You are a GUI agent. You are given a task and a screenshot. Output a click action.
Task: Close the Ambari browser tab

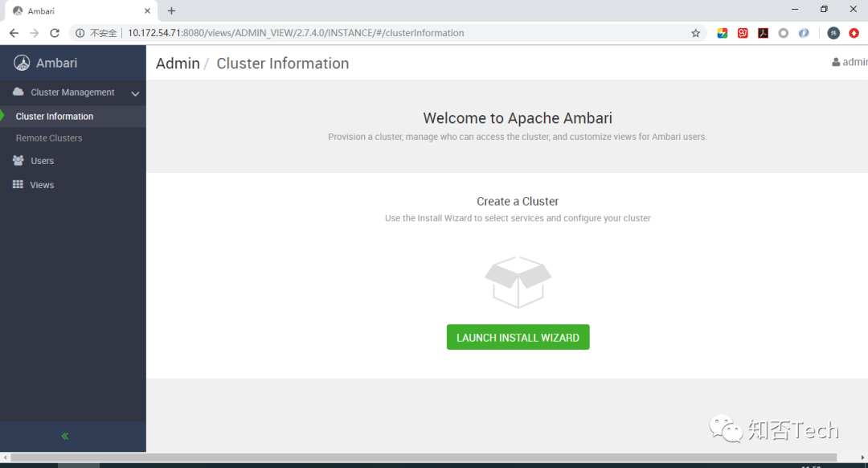tap(147, 10)
